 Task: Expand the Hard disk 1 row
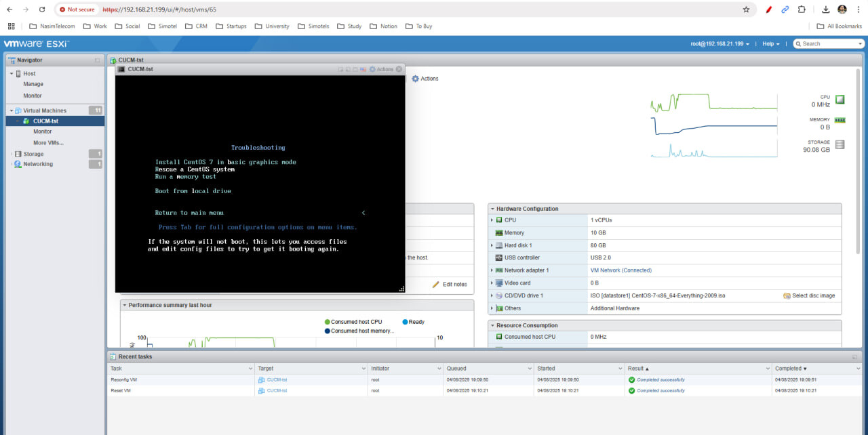492,245
